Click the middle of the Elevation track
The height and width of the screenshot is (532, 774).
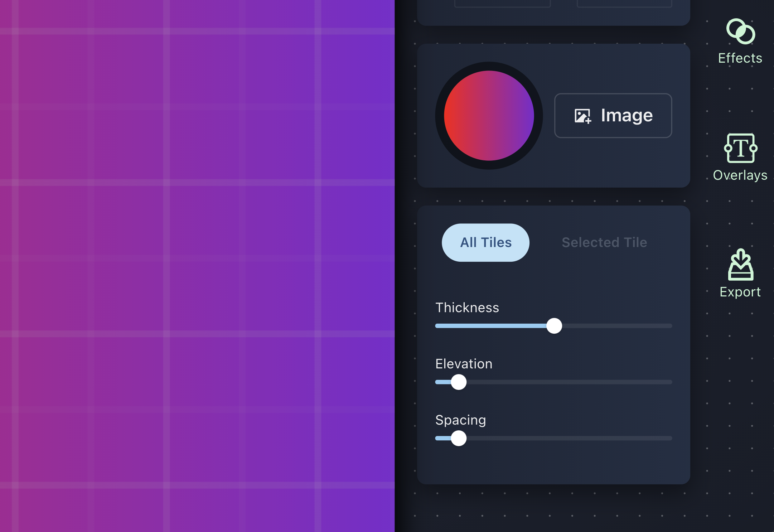click(x=553, y=382)
